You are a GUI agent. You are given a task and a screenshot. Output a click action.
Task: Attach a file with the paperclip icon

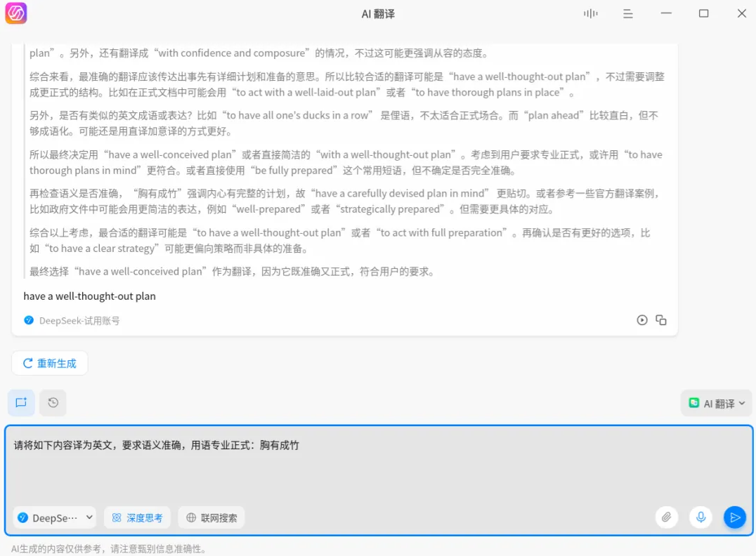(x=666, y=517)
